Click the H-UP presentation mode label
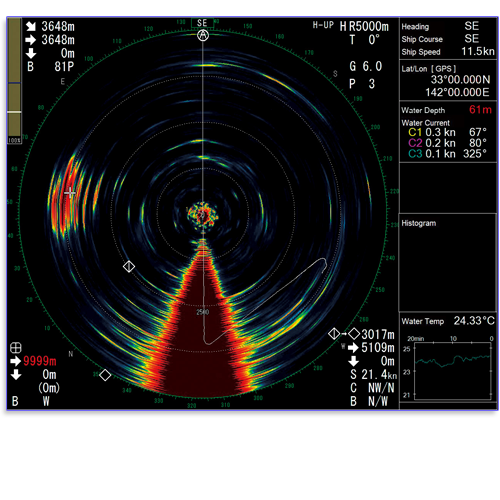The height and width of the screenshot is (500, 500). point(323,25)
